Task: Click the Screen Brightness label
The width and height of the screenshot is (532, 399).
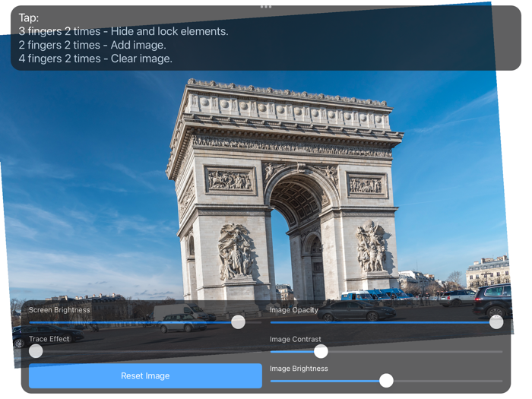Action: [x=59, y=310]
